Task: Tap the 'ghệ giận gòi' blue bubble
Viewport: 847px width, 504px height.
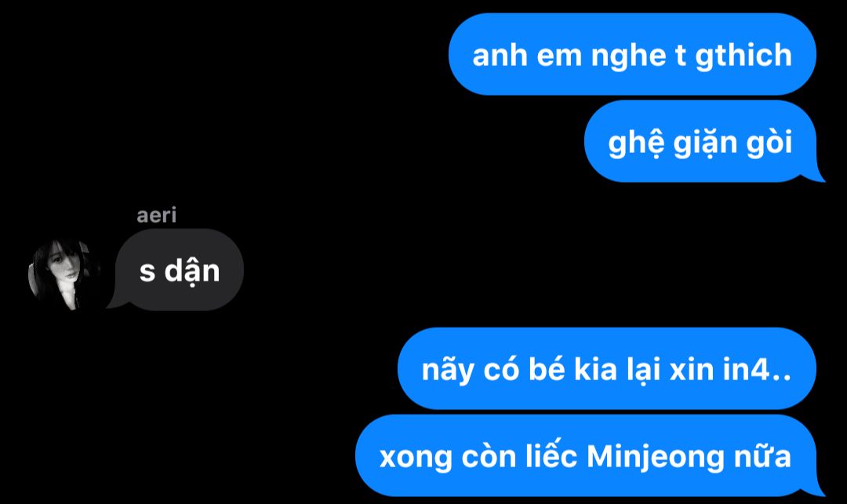Action: tap(700, 141)
